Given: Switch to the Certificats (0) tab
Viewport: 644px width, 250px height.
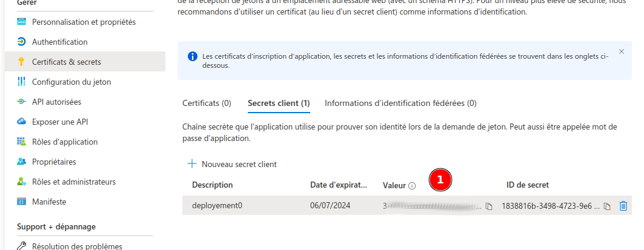Looking at the screenshot, I should (x=207, y=103).
